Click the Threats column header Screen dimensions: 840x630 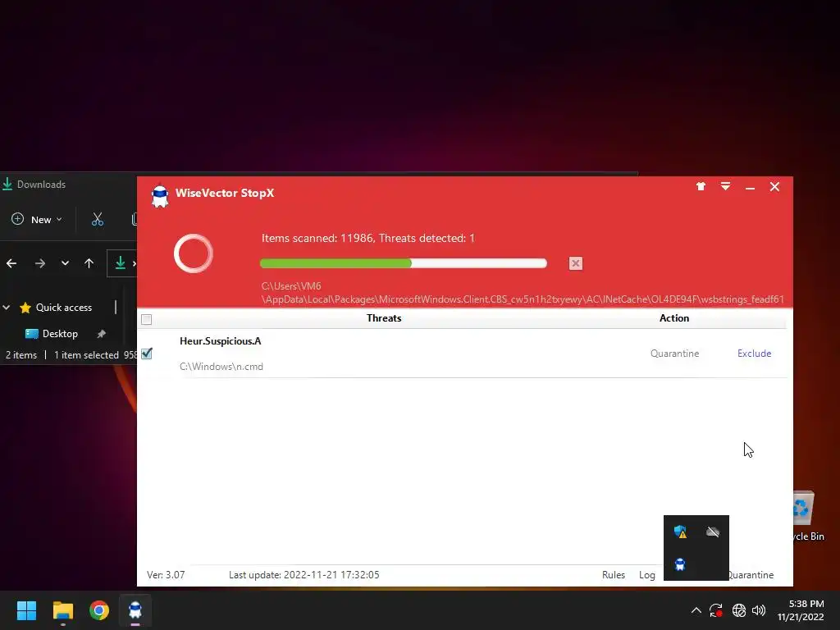click(384, 318)
